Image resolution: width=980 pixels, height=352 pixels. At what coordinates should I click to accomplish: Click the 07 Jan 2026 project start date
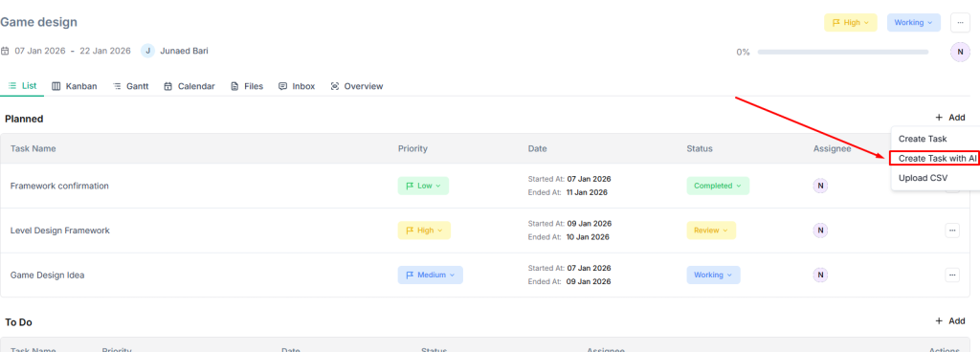tap(40, 52)
